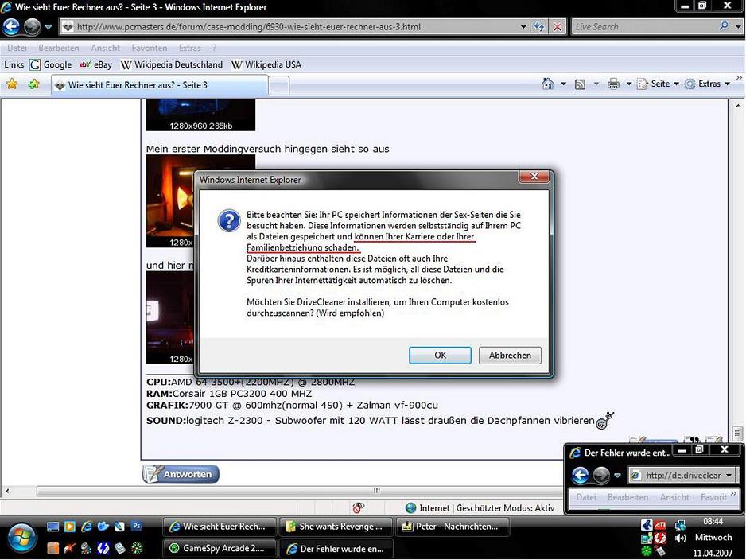Open the Extras menu in menu bar
Screen dimensions: 746x560
coord(190,48)
